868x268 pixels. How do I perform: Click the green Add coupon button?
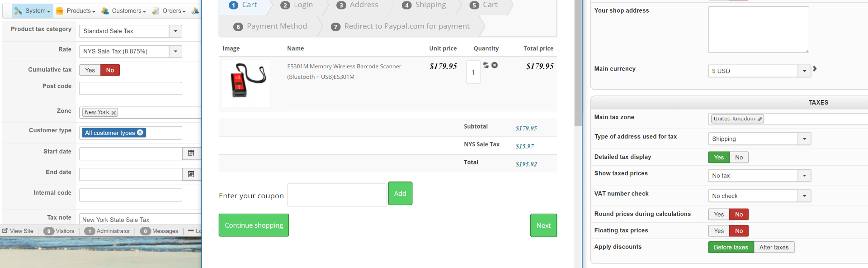point(400,194)
